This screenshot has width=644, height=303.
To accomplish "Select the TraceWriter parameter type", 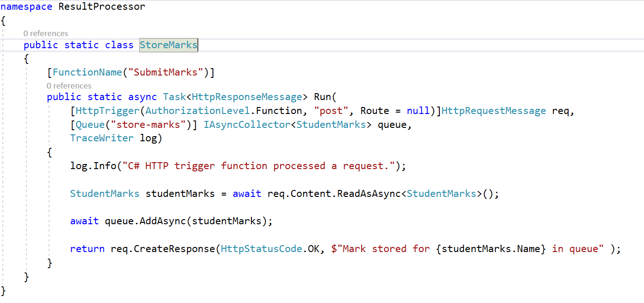I will (102, 138).
